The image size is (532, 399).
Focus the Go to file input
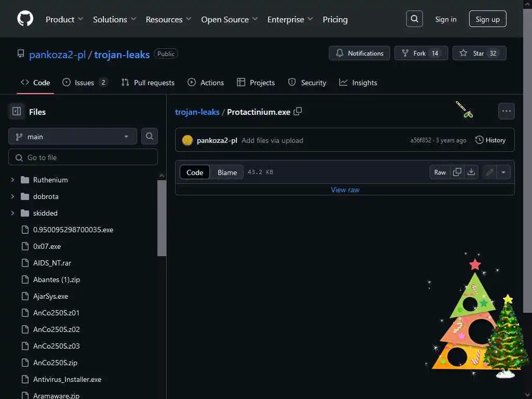pos(83,157)
